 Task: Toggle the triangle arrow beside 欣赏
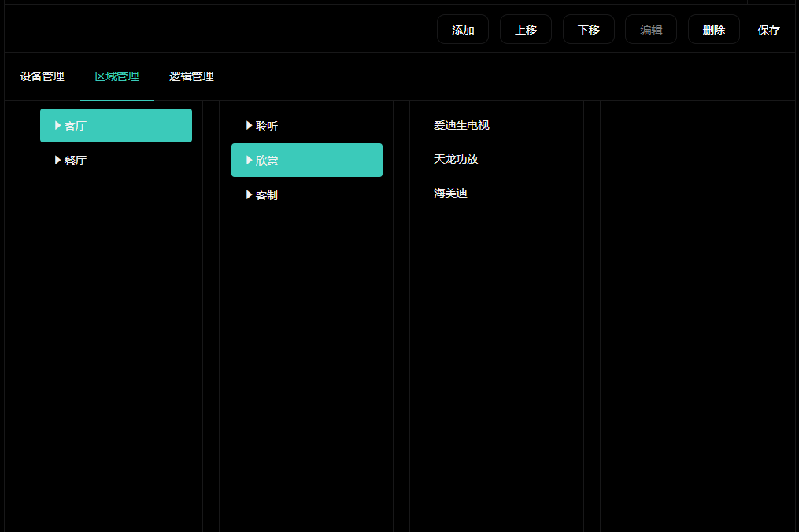click(249, 160)
